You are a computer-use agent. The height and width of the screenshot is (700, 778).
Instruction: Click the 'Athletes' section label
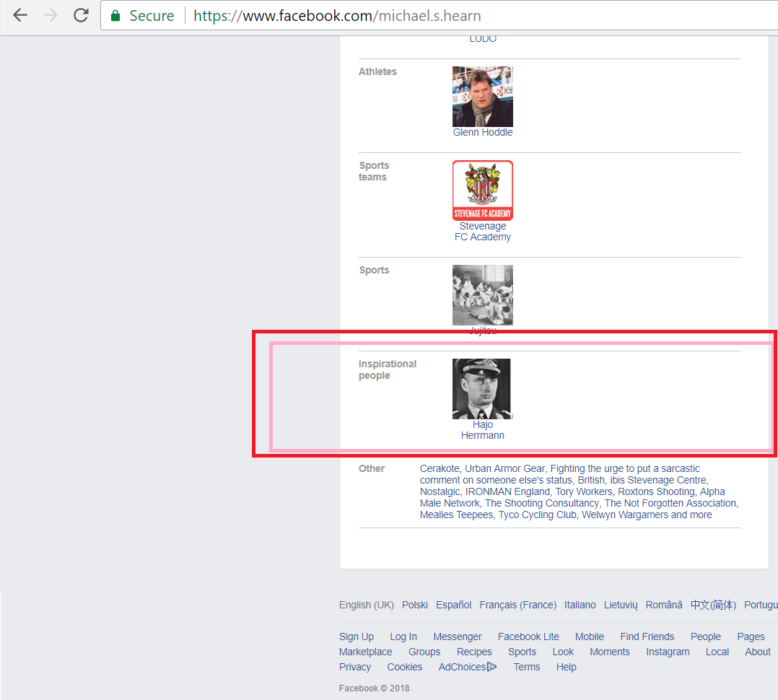(377, 71)
